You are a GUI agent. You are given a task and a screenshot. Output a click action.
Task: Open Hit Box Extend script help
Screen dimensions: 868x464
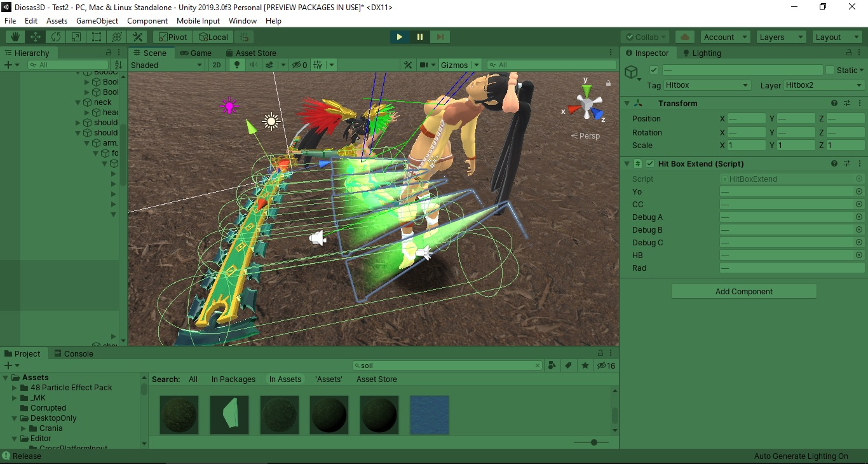[834, 163]
